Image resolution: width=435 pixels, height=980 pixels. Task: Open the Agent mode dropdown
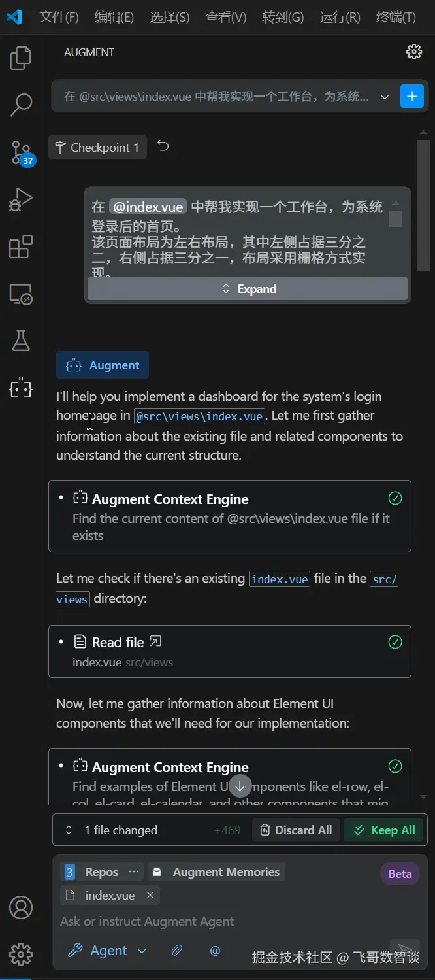click(108, 951)
